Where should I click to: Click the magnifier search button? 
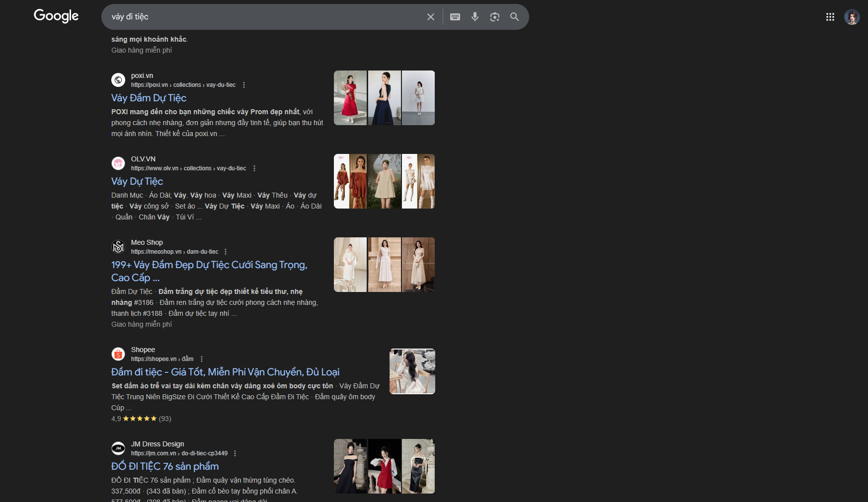(514, 17)
